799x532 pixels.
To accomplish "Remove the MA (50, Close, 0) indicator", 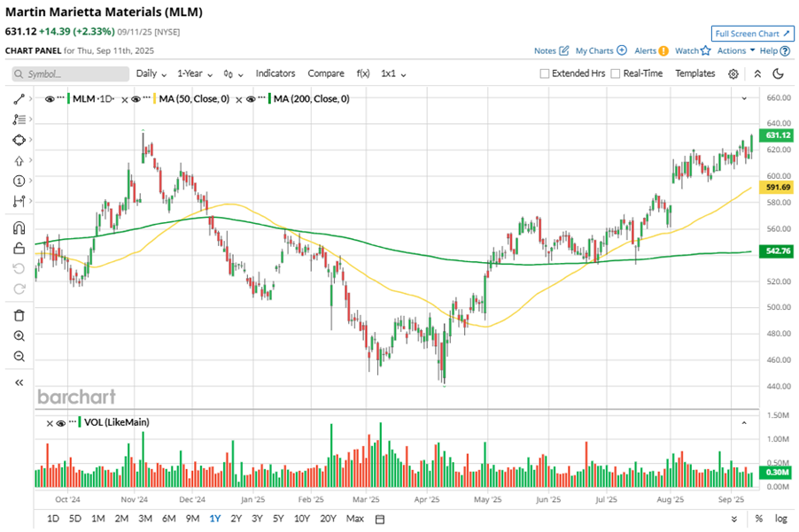I will point(124,100).
